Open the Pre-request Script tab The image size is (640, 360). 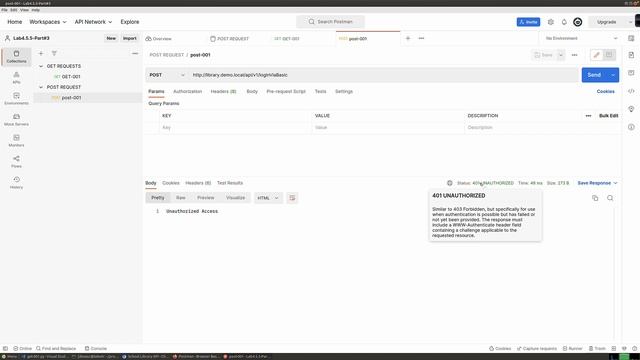coord(286,91)
